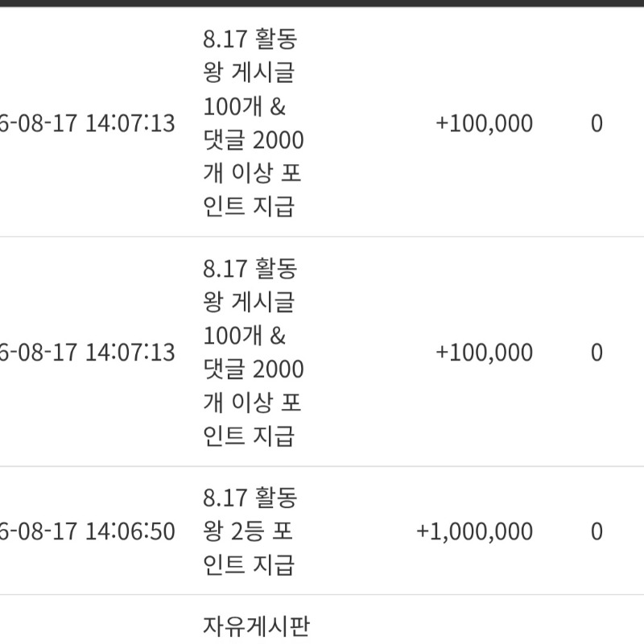Click the second '100개 &' text line
Screen dimensions: 644x644
(245, 336)
